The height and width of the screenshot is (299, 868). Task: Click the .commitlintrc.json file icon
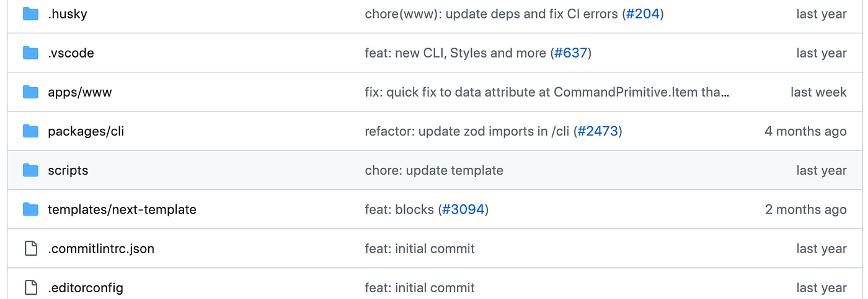point(30,249)
